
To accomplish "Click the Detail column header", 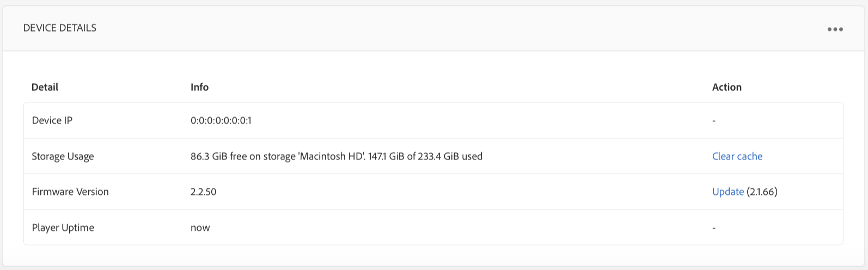I will coord(45,87).
